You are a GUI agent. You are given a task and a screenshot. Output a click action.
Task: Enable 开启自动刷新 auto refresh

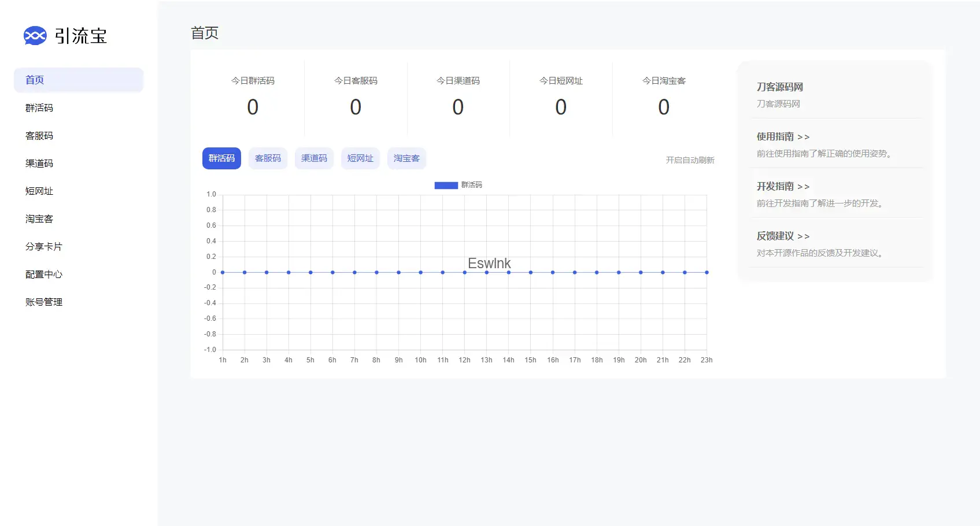coord(690,160)
